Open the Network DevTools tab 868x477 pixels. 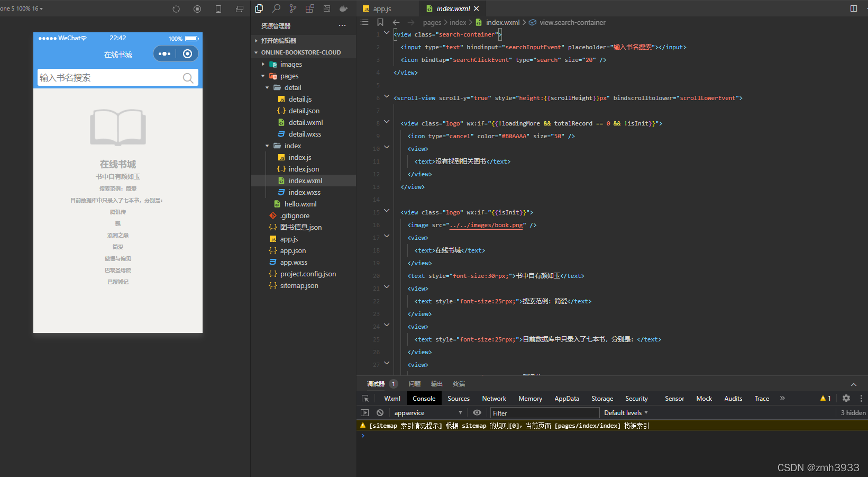click(494, 399)
